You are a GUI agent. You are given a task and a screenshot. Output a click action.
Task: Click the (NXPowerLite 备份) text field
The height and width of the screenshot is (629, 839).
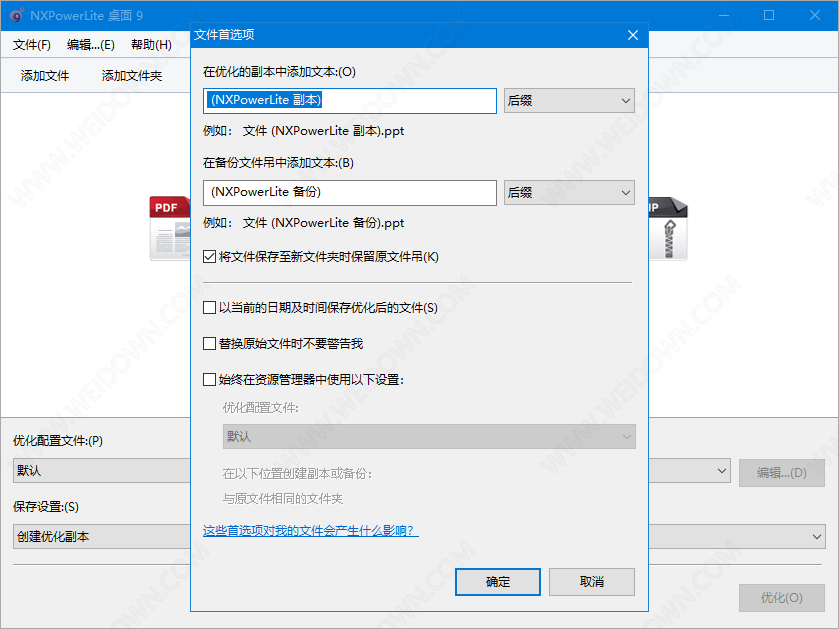click(349, 193)
